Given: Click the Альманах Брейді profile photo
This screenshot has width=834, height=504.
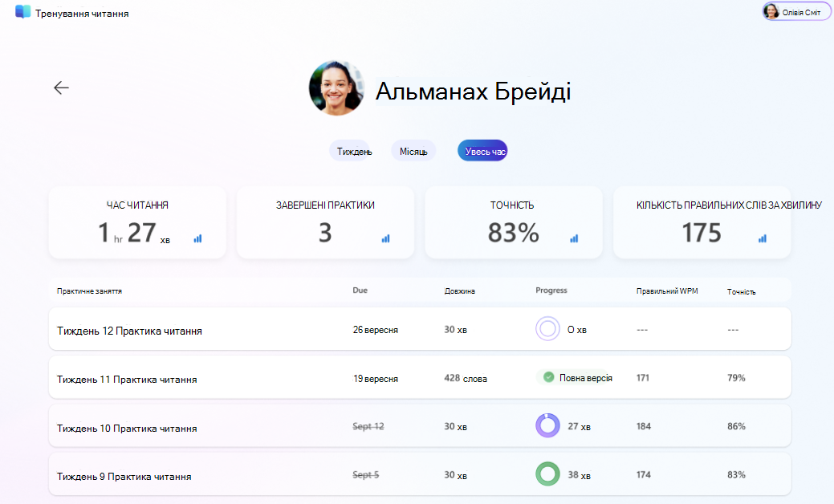Looking at the screenshot, I should pos(336,87).
